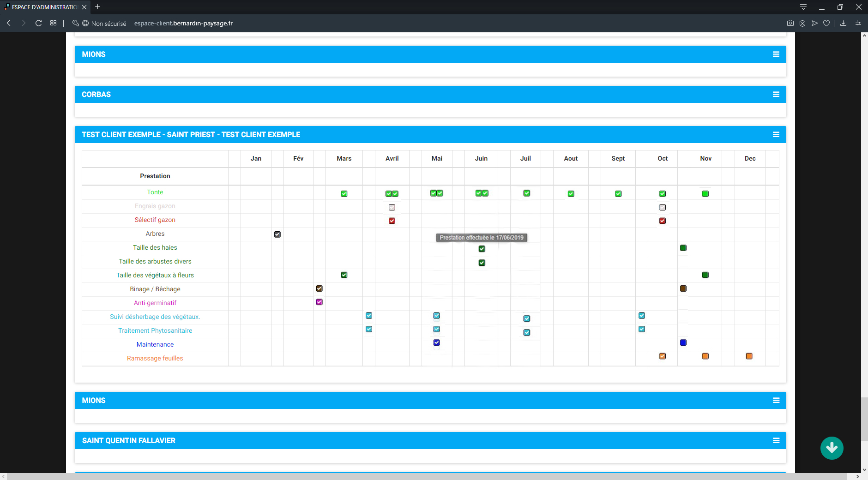The height and width of the screenshot is (480, 868).
Task: Go back with the browser back arrow
Action: (x=9, y=23)
